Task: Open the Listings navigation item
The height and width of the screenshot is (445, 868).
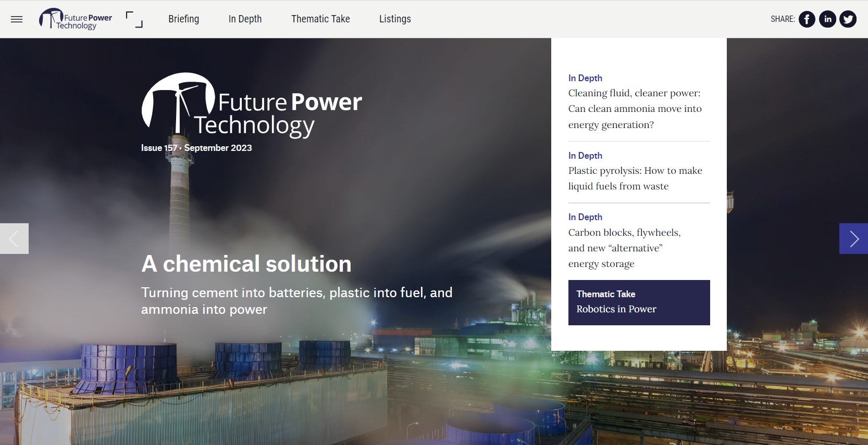Action: click(395, 19)
